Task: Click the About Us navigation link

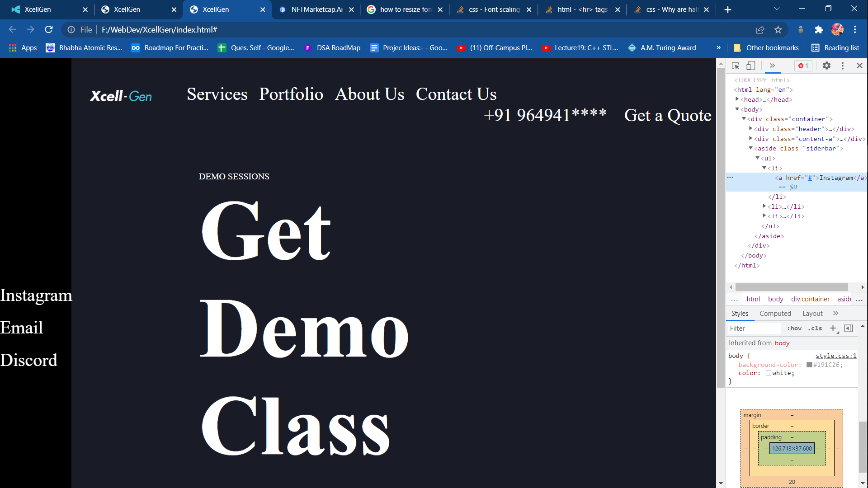Action: click(x=370, y=94)
